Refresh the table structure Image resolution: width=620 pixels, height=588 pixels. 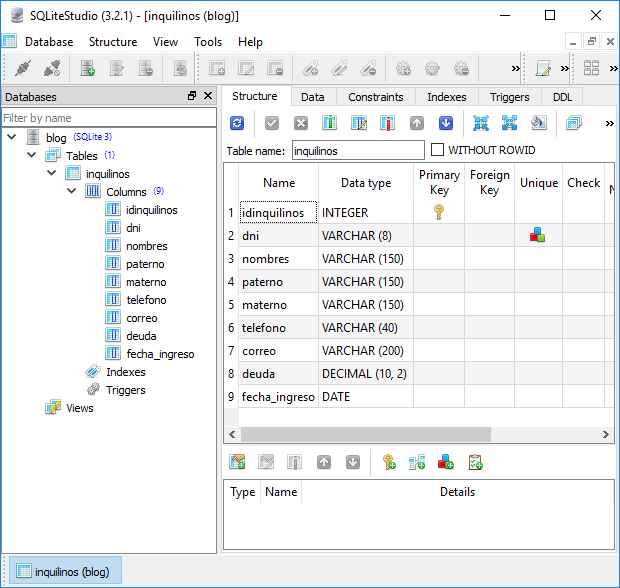click(237, 123)
